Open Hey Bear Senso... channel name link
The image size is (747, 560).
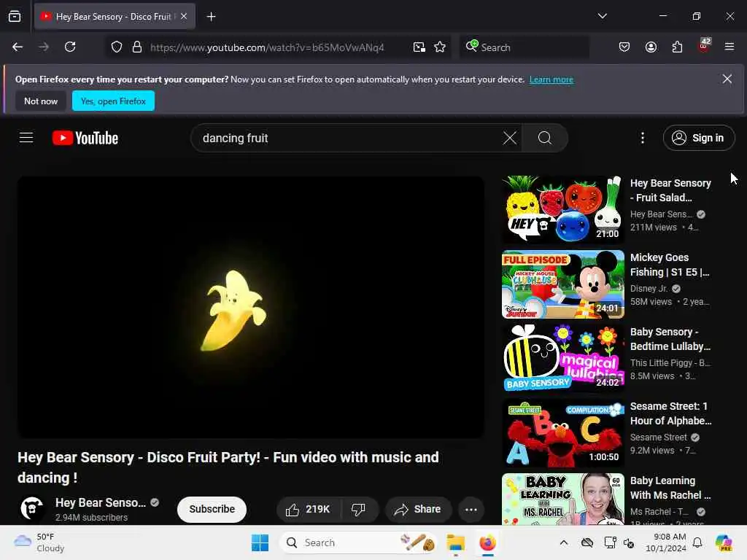pyautogui.click(x=101, y=503)
